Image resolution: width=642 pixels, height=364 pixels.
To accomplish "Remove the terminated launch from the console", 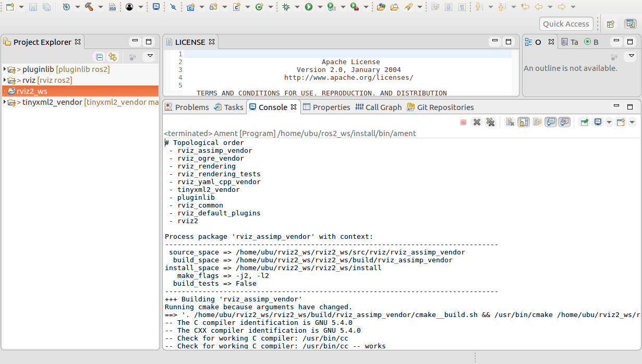I will pos(477,122).
